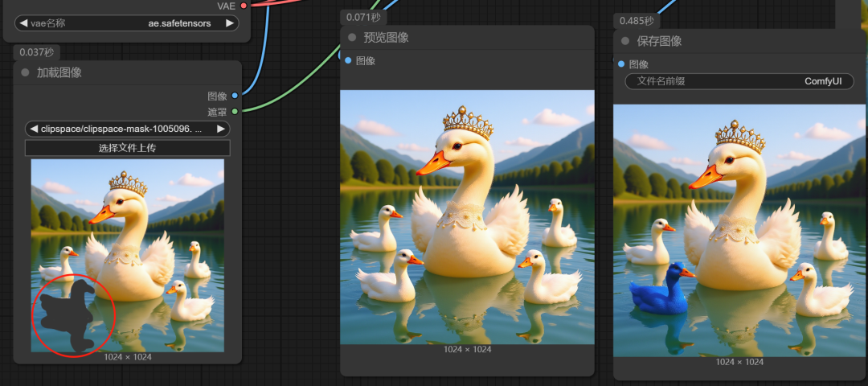868x386 pixels.
Task: Click the saved blue duck image output
Action: coord(739,231)
